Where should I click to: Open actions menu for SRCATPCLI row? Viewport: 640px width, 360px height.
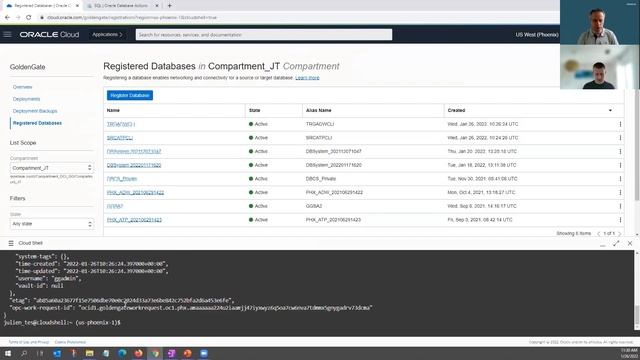(620, 138)
